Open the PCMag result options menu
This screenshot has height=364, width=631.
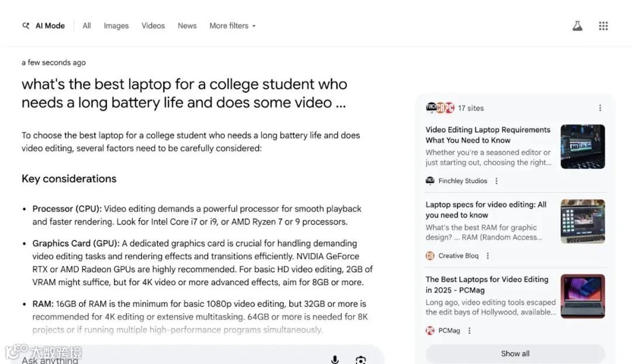point(469,331)
